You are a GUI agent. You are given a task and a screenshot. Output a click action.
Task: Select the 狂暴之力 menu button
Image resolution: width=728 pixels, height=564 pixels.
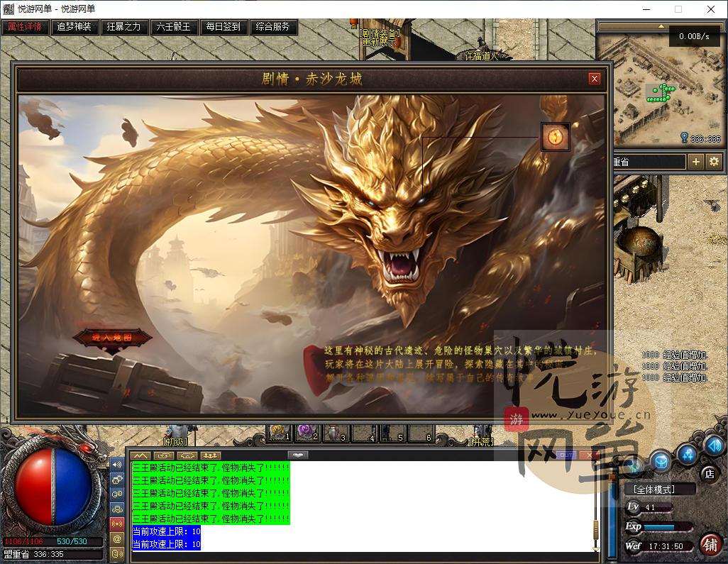pos(124,27)
